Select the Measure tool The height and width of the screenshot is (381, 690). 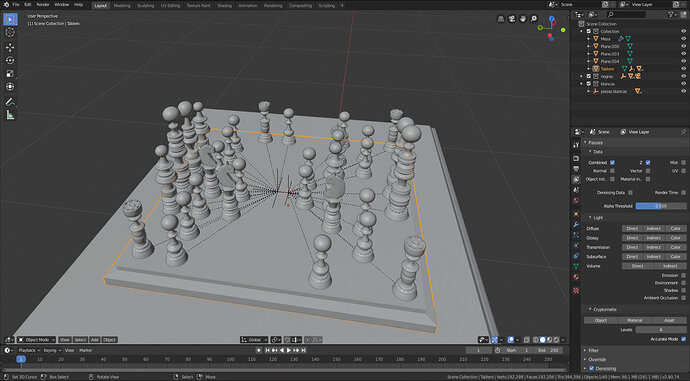tap(10, 115)
